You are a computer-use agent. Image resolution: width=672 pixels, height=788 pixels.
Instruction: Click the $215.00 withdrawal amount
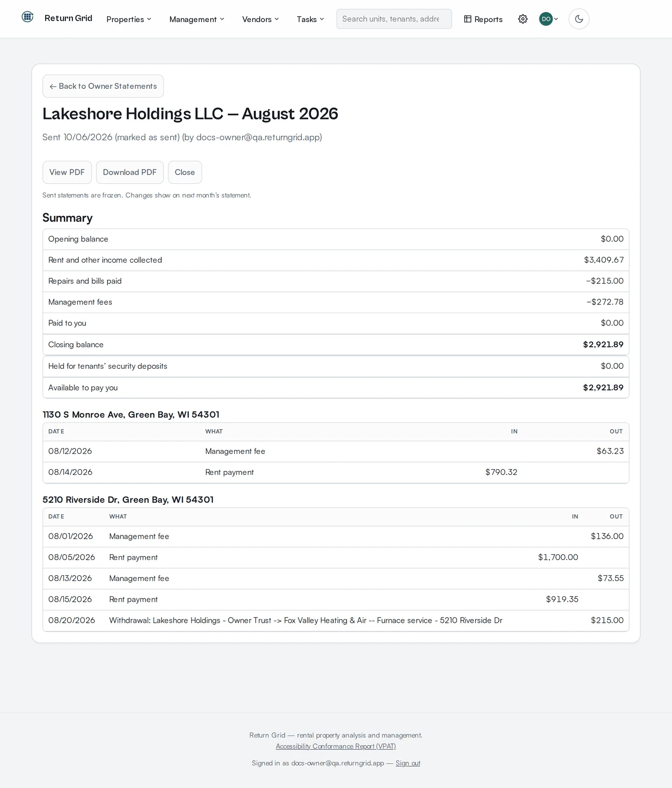[607, 620]
